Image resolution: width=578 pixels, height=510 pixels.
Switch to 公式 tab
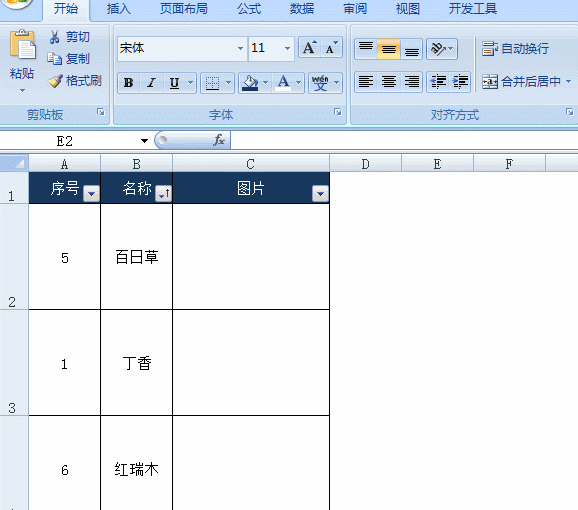(249, 8)
